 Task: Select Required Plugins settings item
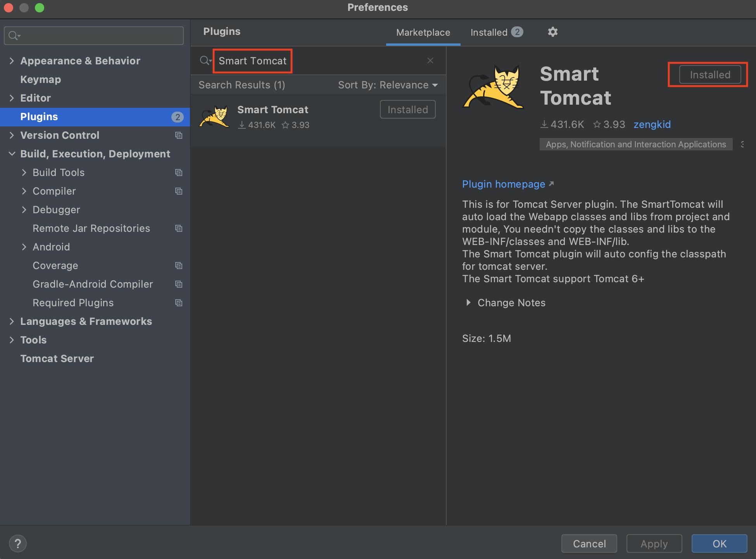click(73, 303)
